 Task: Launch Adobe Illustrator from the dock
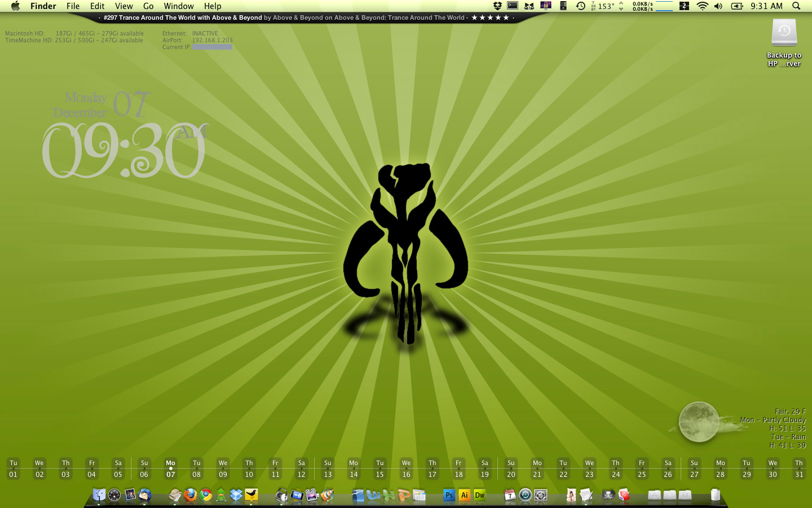pyautogui.click(x=465, y=495)
